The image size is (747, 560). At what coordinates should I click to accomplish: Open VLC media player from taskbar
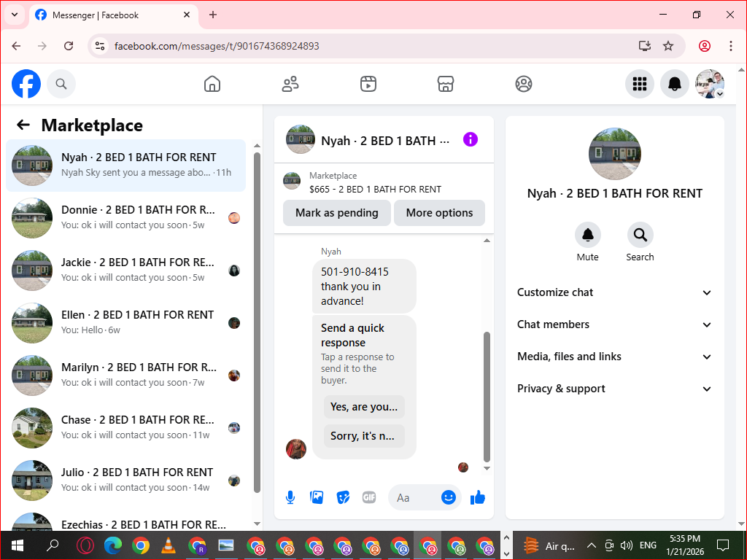pyautogui.click(x=169, y=545)
